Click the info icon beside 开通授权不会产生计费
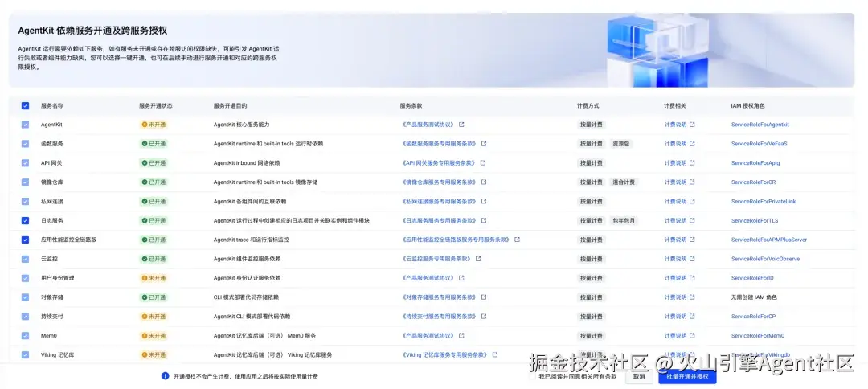The height and width of the screenshot is (389, 868). [x=165, y=375]
